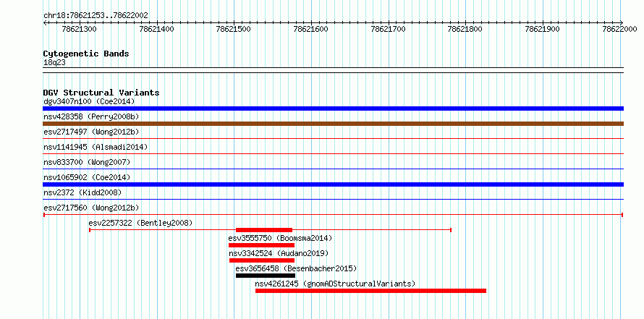Click esv3656458 (Besenbacher2015) label
644x319 pixels.
coord(296,268)
